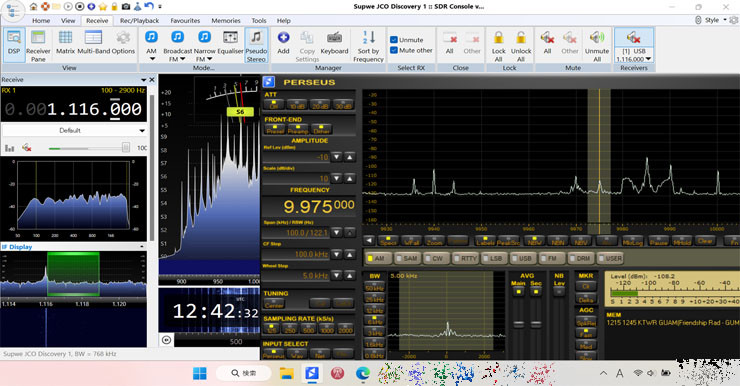The height and width of the screenshot is (386, 740).
Task: Click the Home icon in quick access toolbar
Action: point(34,7)
